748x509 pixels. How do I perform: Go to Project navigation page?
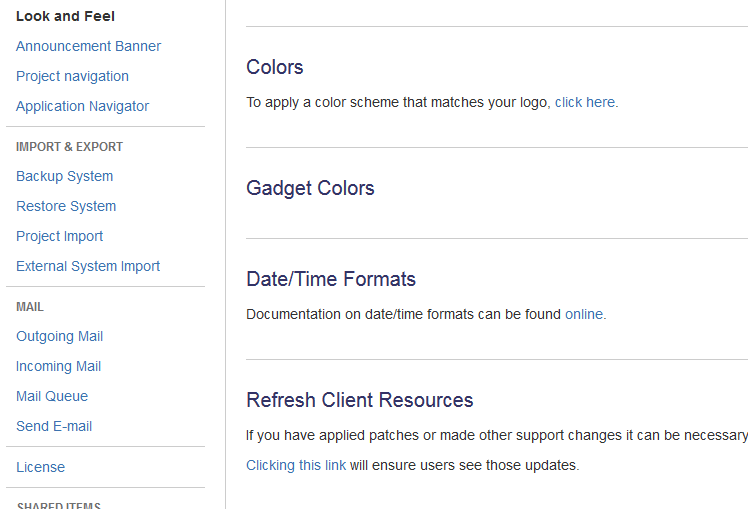coord(72,76)
